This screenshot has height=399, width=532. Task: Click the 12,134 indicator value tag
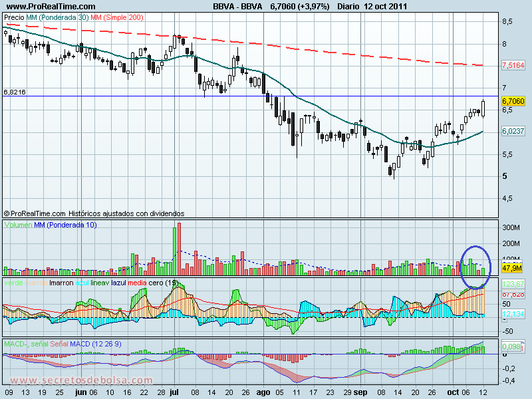coord(513,314)
